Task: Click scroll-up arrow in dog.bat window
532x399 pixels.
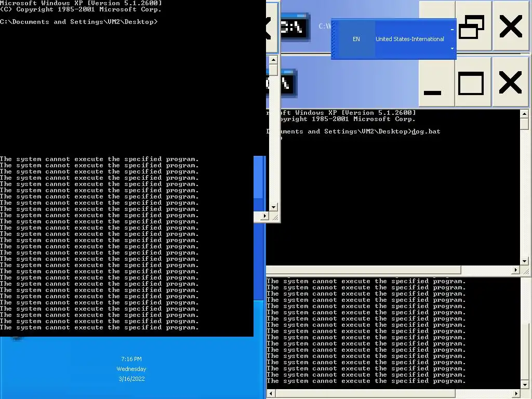Action: (525, 114)
